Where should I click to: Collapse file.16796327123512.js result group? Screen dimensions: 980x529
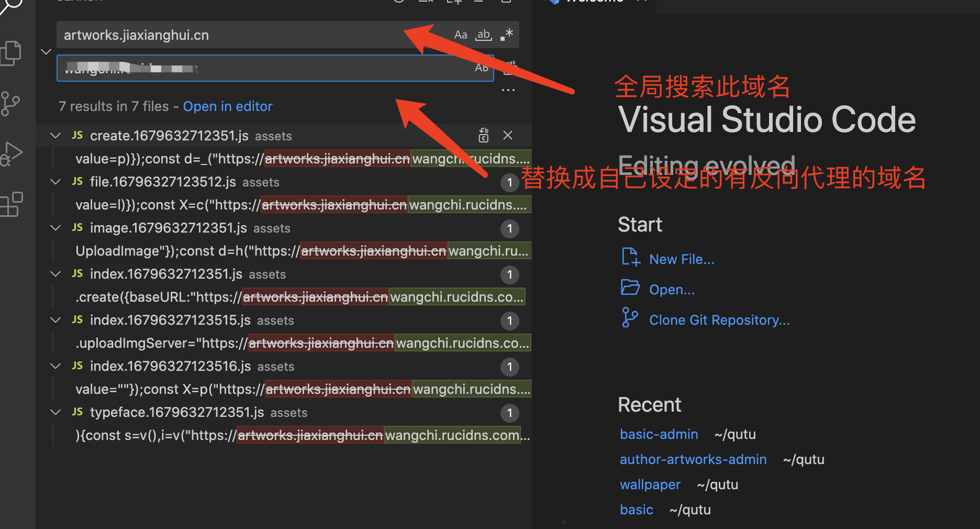pos(55,182)
